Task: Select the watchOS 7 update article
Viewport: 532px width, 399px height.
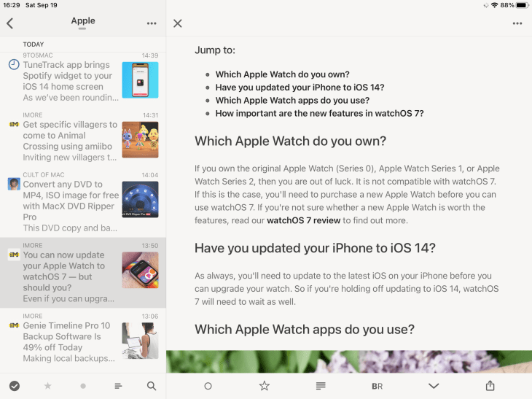Action: (83, 273)
